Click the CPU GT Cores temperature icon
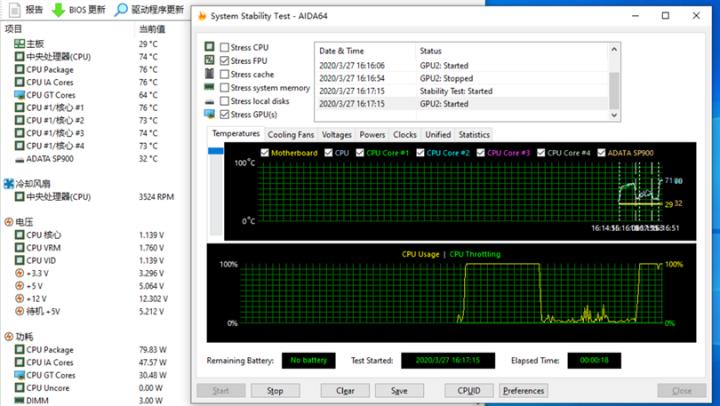Viewport: 720px width, 406px height. (19, 95)
